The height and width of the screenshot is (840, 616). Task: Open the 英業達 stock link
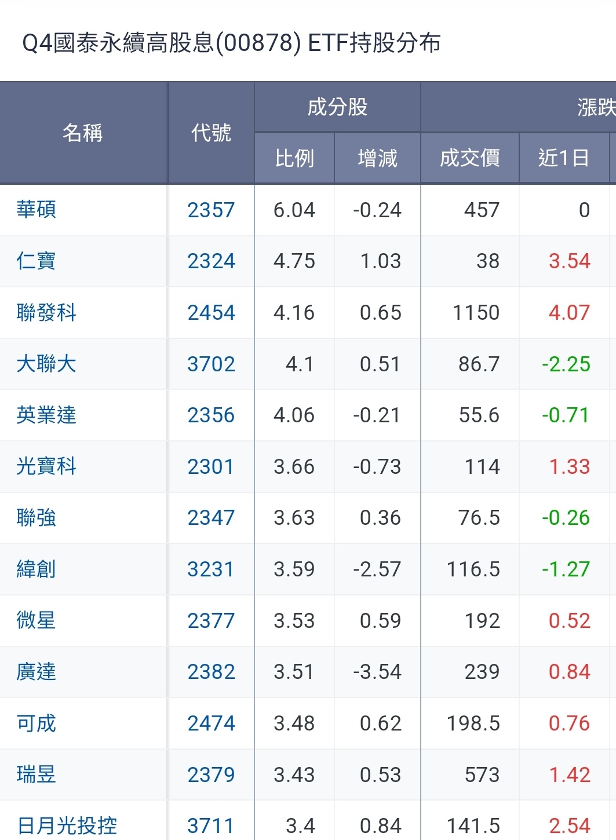click(46, 415)
